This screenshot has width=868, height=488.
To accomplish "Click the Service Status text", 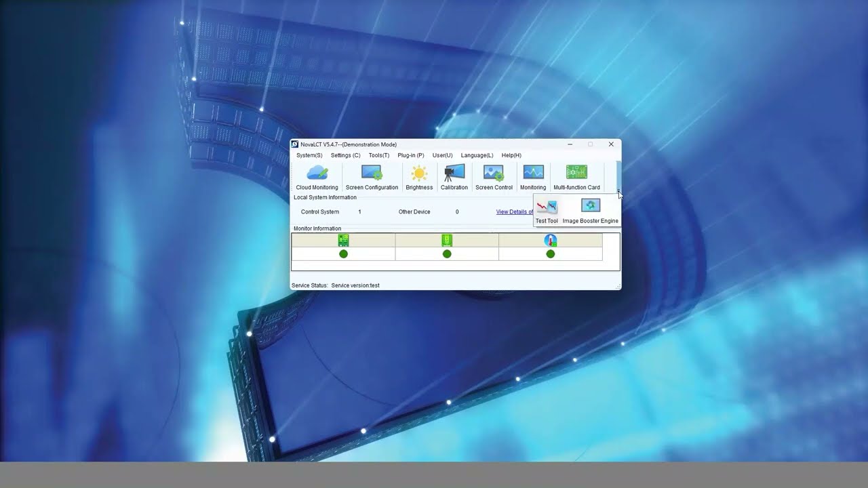I will (x=310, y=285).
